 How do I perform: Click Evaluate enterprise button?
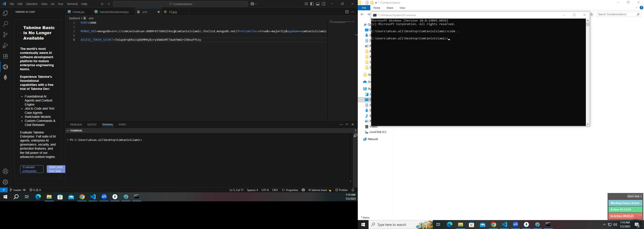32,169
